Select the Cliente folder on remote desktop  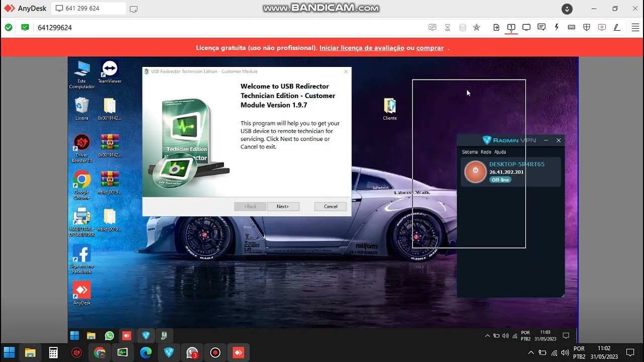tap(390, 109)
